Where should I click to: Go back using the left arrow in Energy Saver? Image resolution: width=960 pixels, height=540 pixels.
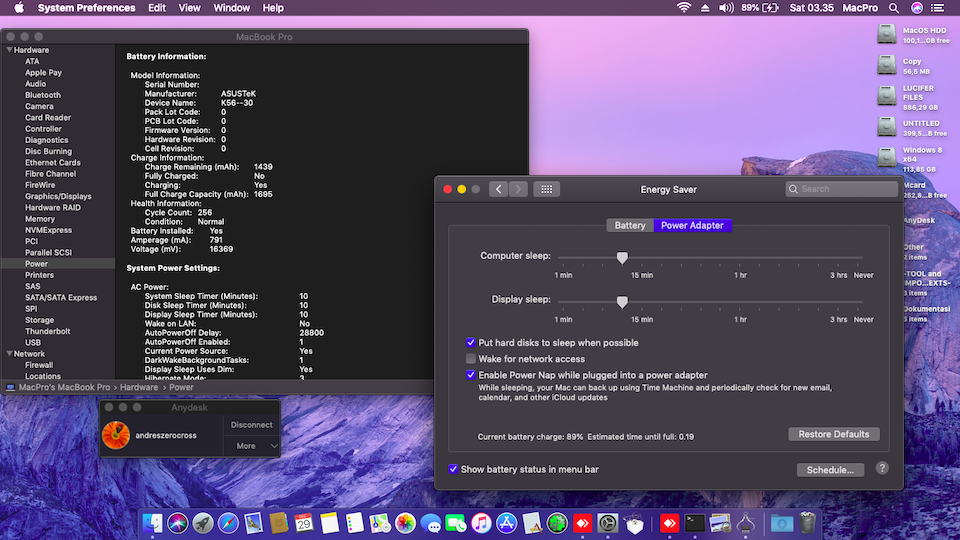[498, 189]
